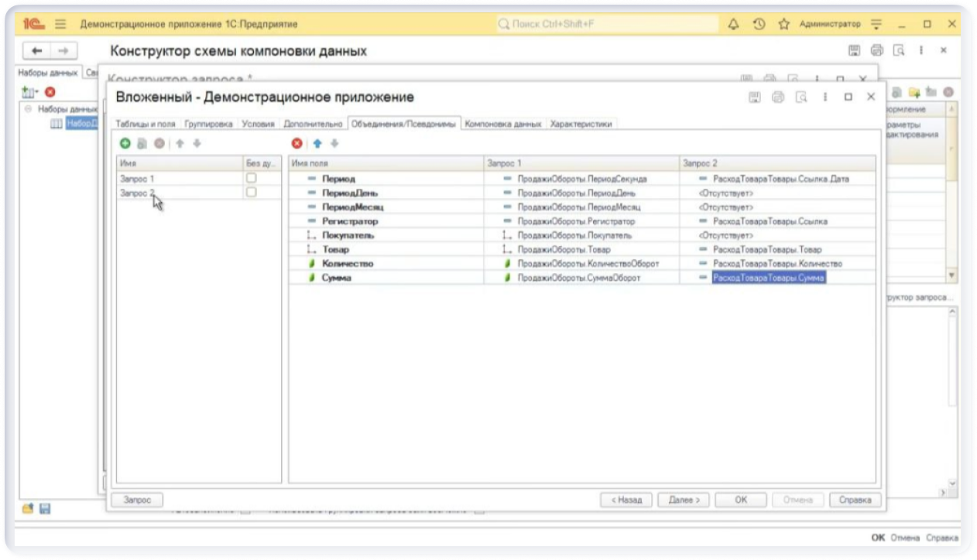
Task: Open the three-dot menu in Вложенный dialog
Action: click(x=825, y=97)
